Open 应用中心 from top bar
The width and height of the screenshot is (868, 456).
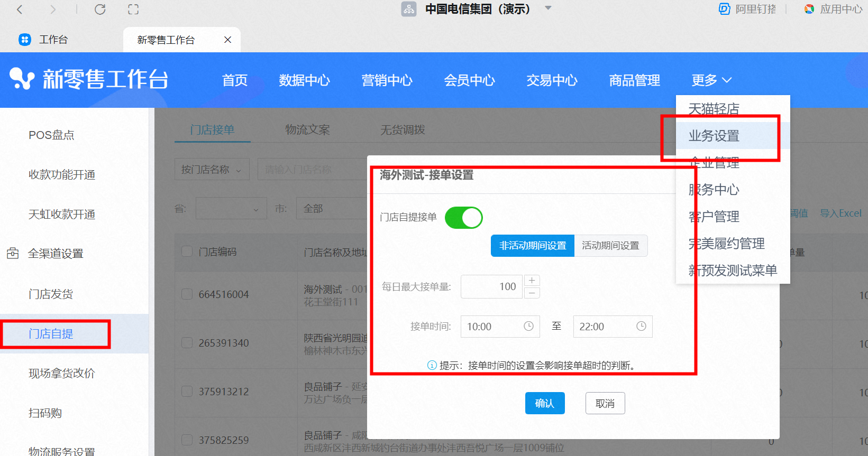[834, 9]
